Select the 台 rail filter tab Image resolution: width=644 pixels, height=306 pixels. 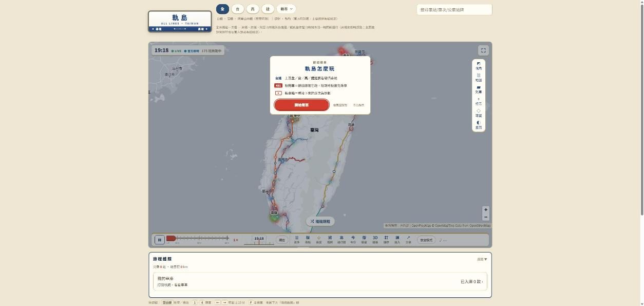(237, 9)
